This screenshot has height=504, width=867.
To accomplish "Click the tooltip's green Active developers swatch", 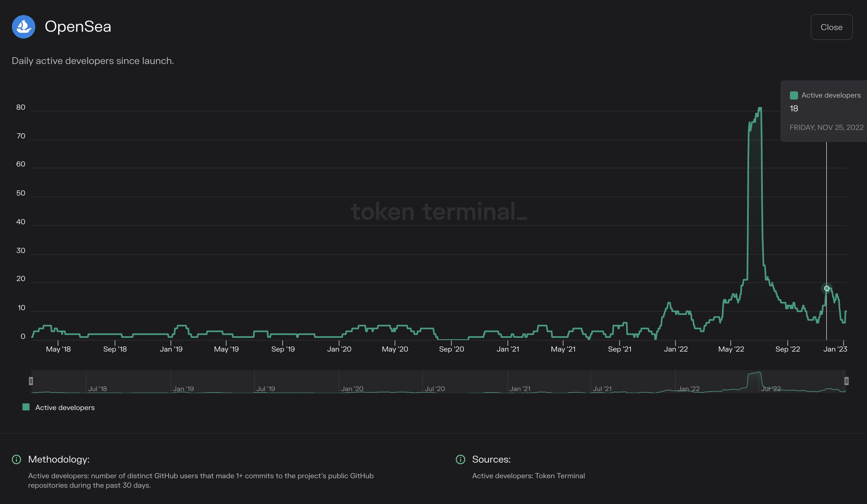I will pyautogui.click(x=794, y=95).
